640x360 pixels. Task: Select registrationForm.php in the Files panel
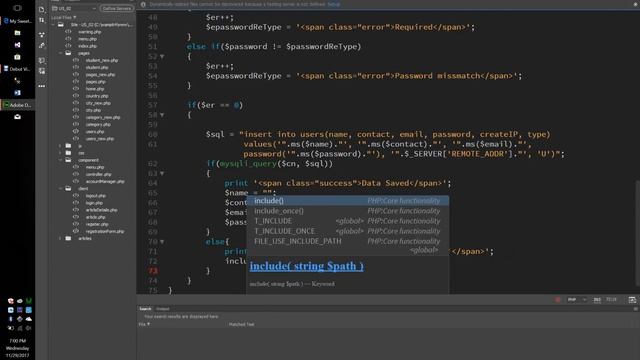coord(105,231)
